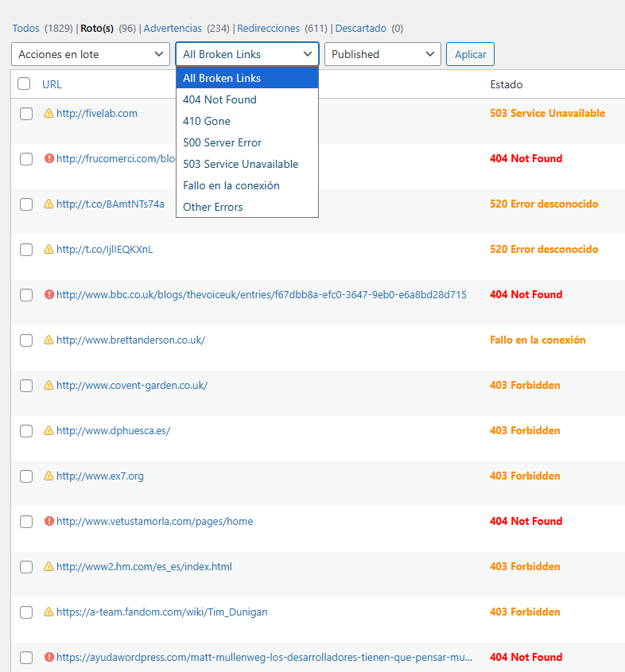The height and width of the screenshot is (672, 625).
Task: Check the covent-garden.co.uk row checkbox
Action: coord(26,386)
